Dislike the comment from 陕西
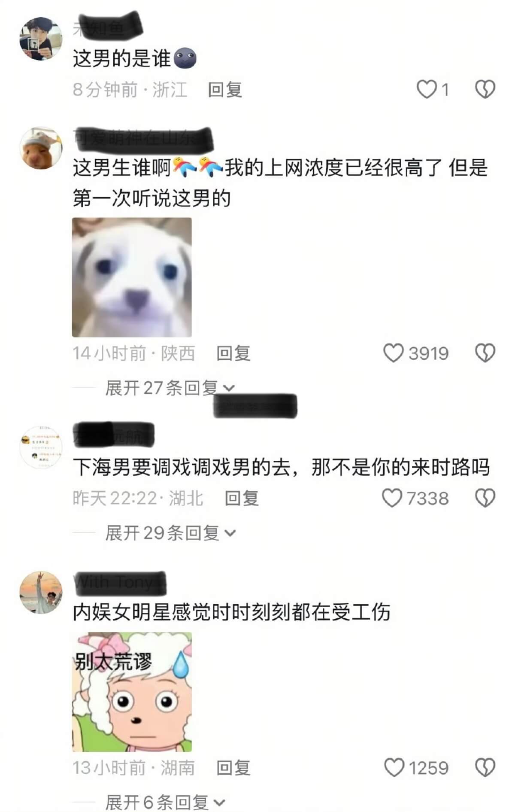The height and width of the screenshot is (812, 515). 485,353
